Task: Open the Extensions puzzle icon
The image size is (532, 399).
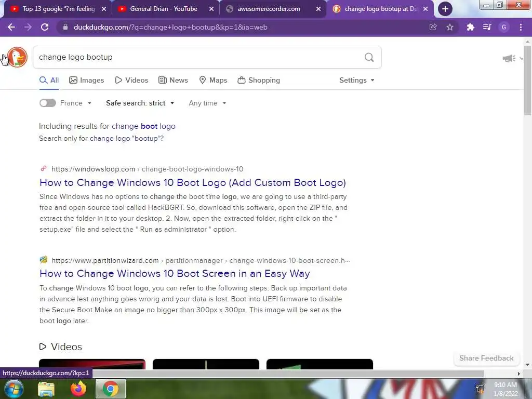Action: coord(470,27)
